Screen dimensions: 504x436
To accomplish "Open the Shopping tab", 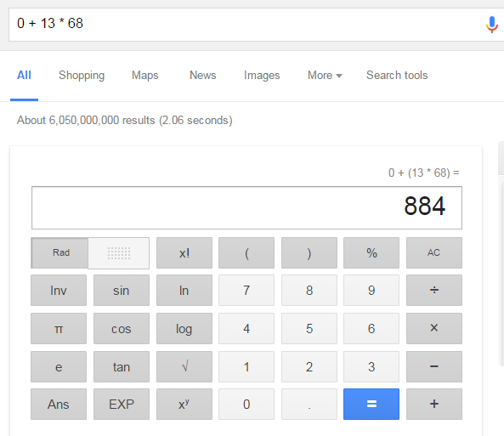I will click(82, 76).
